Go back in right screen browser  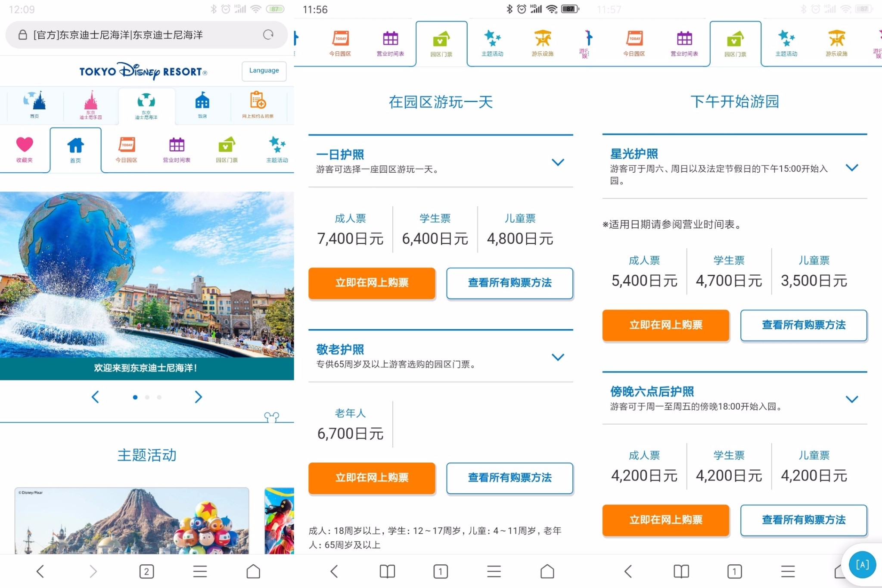pyautogui.click(x=628, y=571)
